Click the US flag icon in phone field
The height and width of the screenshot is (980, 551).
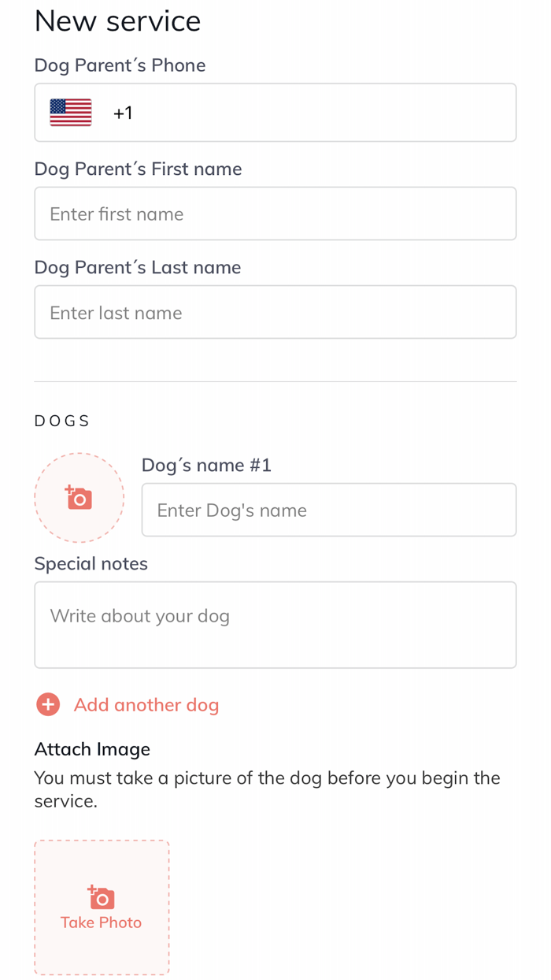[70, 112]
